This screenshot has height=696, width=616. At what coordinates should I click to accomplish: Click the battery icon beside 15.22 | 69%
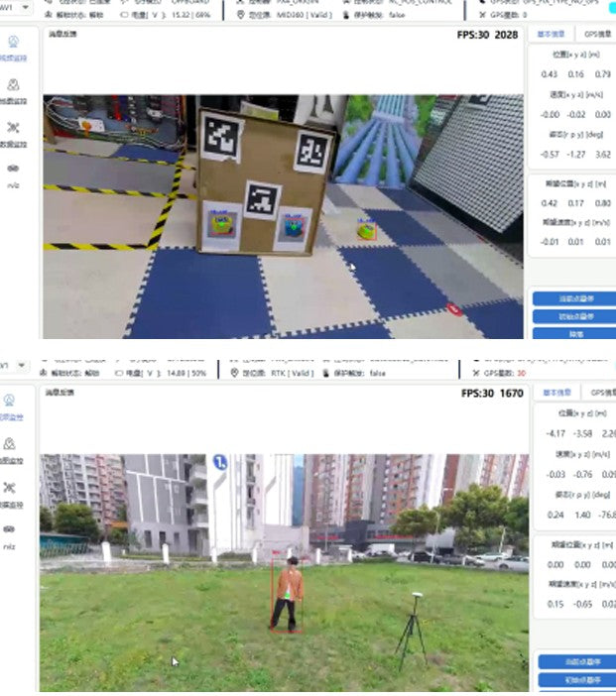[x=124, y=15]
